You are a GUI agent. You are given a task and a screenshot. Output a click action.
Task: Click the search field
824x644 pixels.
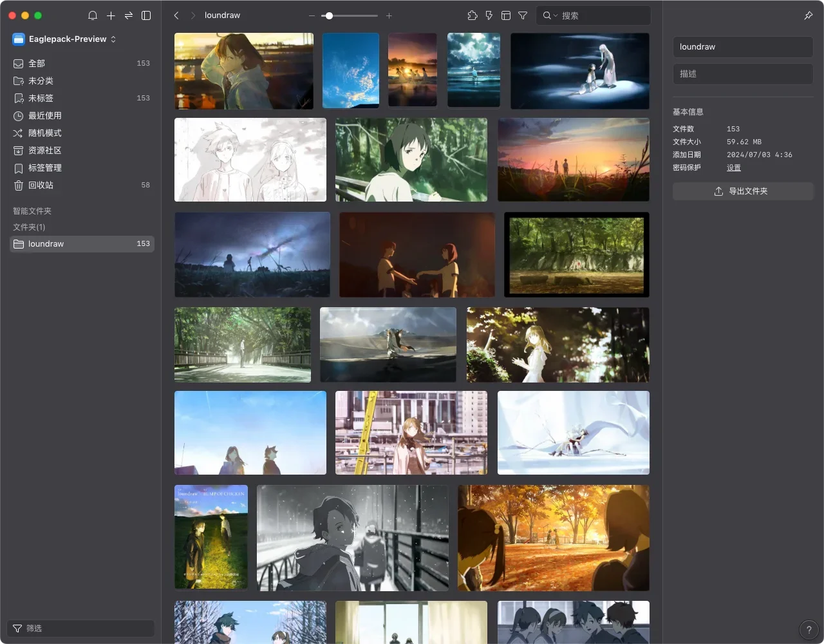tap(594, 15)
